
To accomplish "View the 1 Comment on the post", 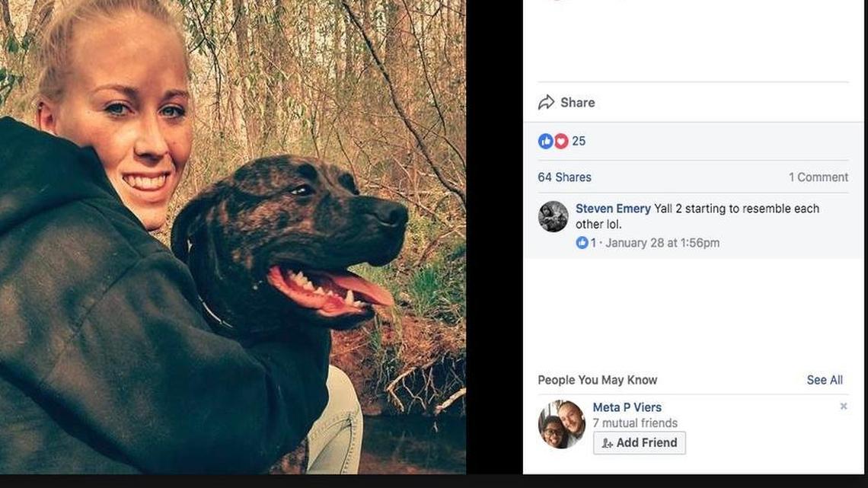I will 819,177.
